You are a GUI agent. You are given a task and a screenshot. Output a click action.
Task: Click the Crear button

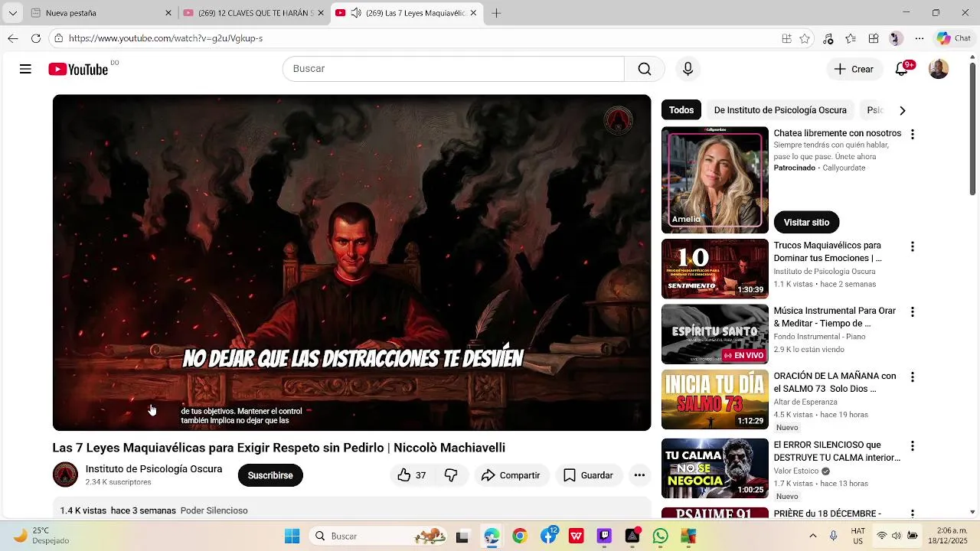tap(854, 69)
